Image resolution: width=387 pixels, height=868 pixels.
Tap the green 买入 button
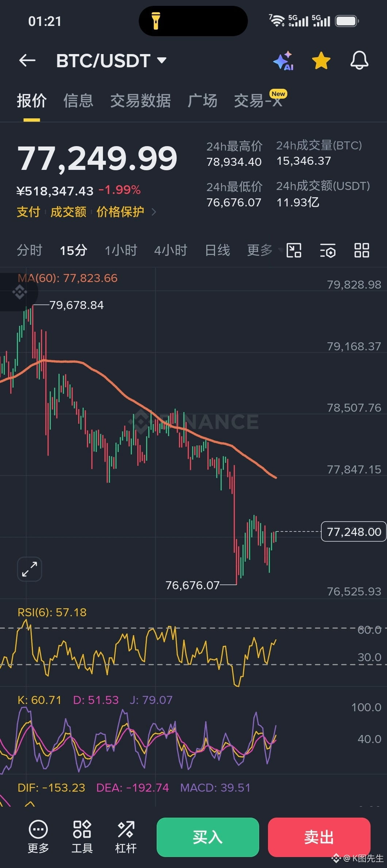click(208, 837)
